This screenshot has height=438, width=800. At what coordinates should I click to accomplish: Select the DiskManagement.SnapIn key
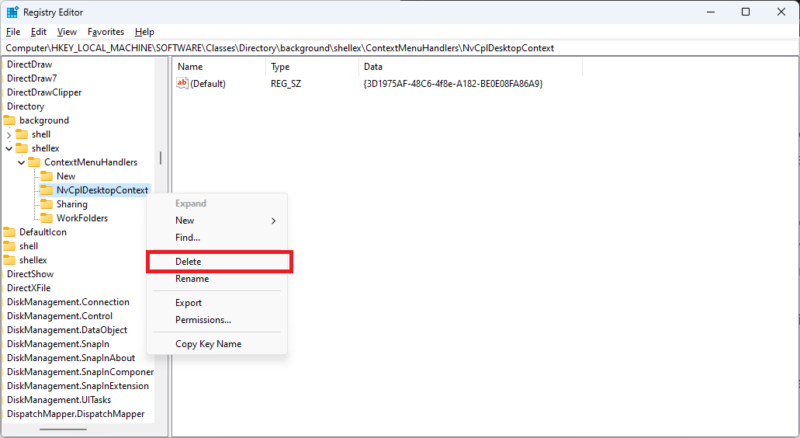[x=58, y=344]
